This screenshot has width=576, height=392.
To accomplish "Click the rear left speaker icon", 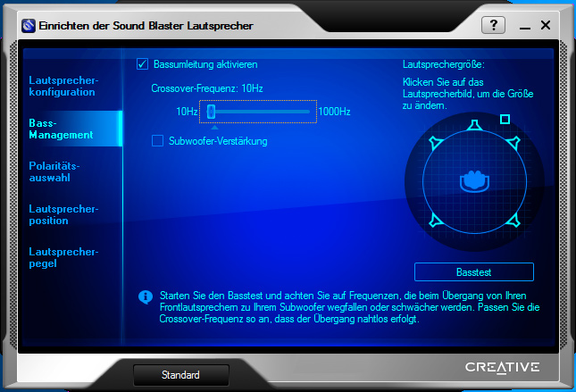I will (x=436, y=220).
